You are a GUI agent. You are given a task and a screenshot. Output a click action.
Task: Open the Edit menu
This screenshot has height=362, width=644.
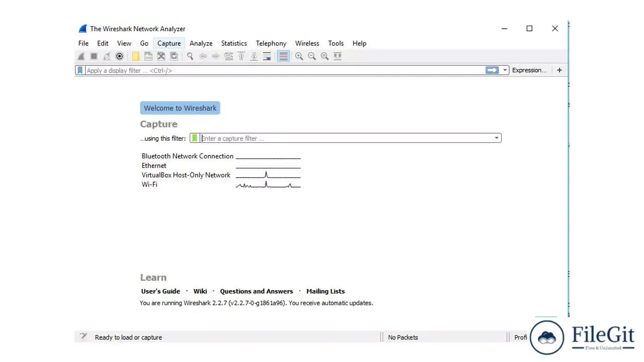click(x=103, y=43)
